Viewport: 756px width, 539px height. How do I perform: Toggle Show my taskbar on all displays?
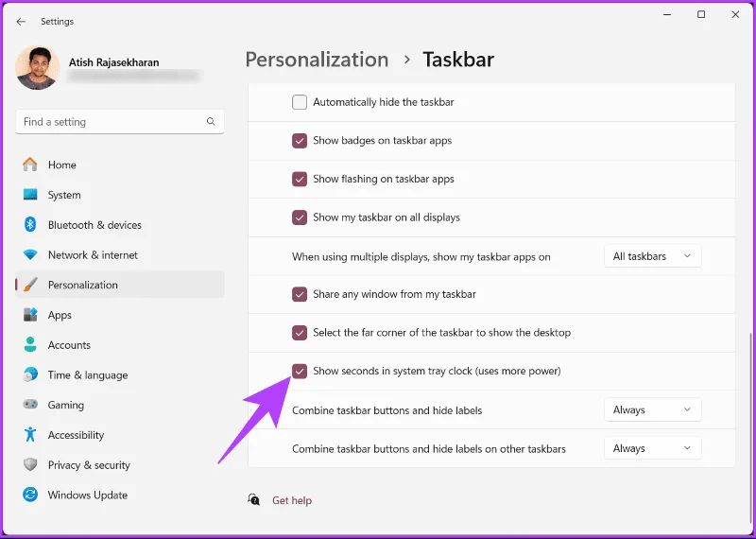tap(300, 217)
